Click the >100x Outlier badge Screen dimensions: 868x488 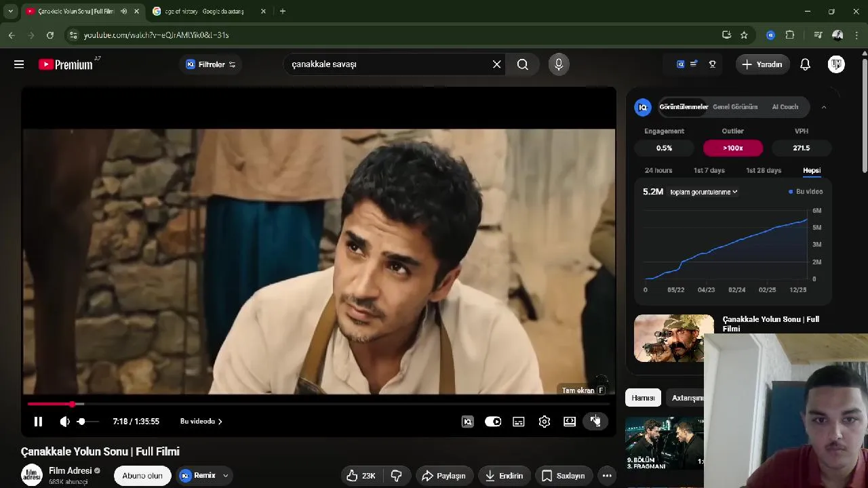pos(733,148)
